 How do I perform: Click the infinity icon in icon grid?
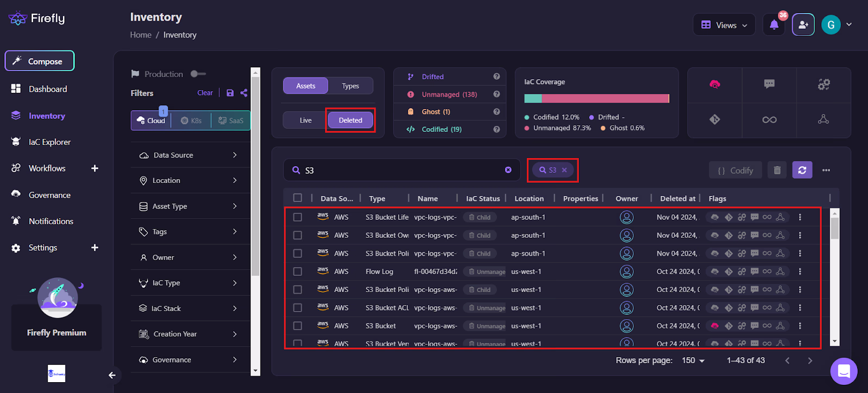point(769,119)
